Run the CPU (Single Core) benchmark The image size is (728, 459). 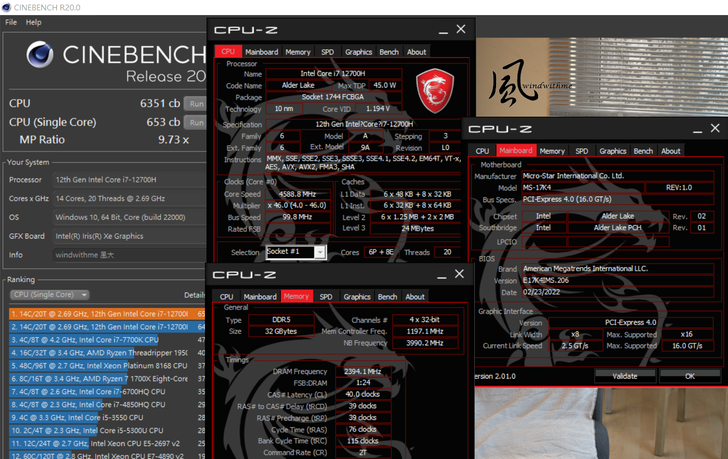[195, 123]
